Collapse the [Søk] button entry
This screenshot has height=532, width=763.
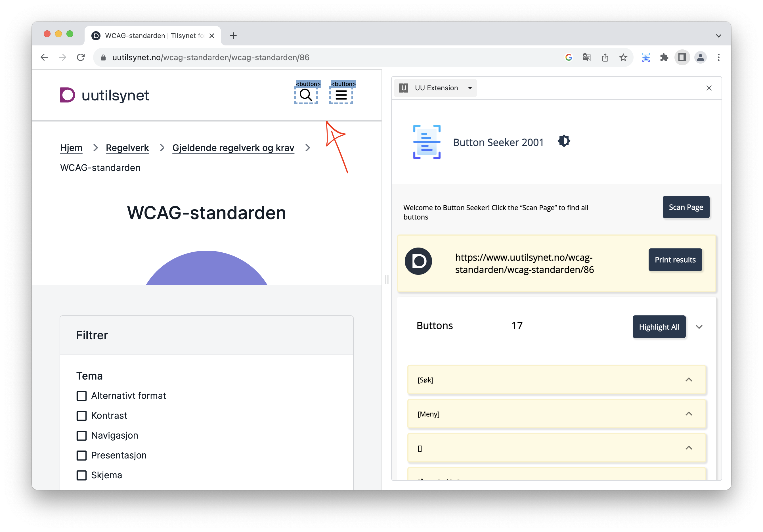[689, 380]
